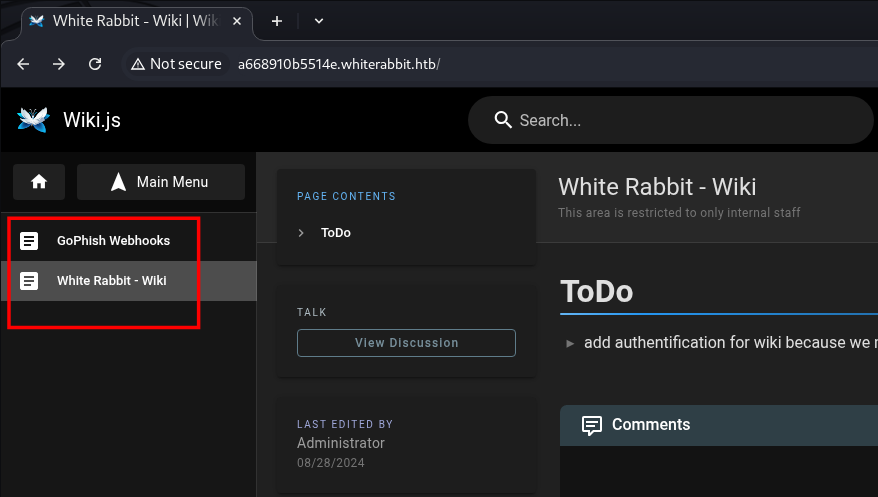Expand the ToDo list item disclosure triangle
The height and width of the screenshot is (497, 878).
pyautogui.click(x=570, y=343)
